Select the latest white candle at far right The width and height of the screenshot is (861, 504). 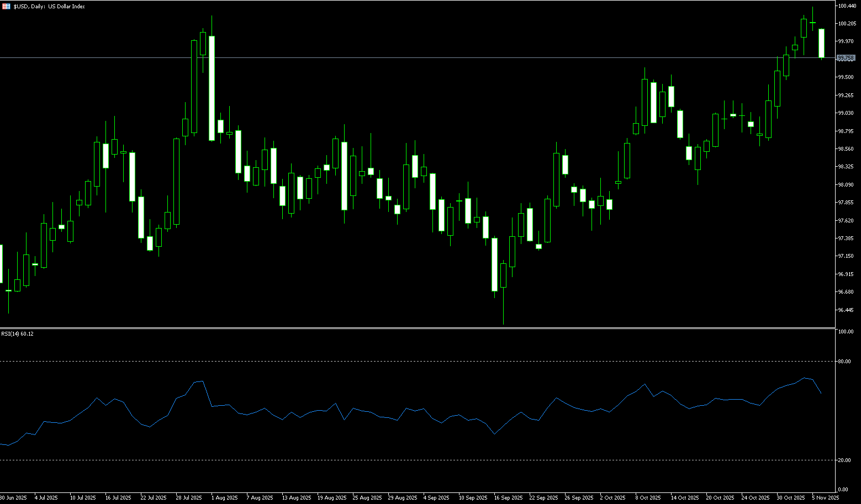tap(821, 43)
